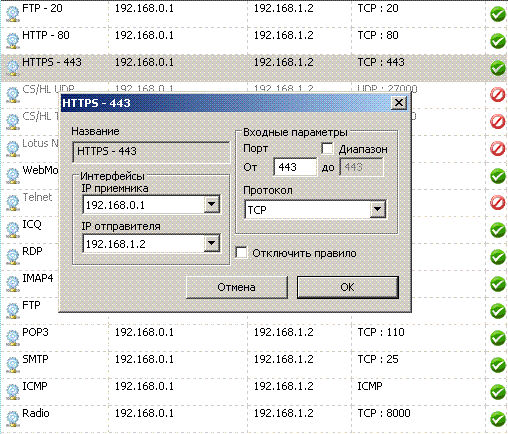Image resolution: width=508 pixels, height=434 pixels.
Task: Click the gear icon next to POP3 rule
Action: pyautogui.click(x=13, y=338)
